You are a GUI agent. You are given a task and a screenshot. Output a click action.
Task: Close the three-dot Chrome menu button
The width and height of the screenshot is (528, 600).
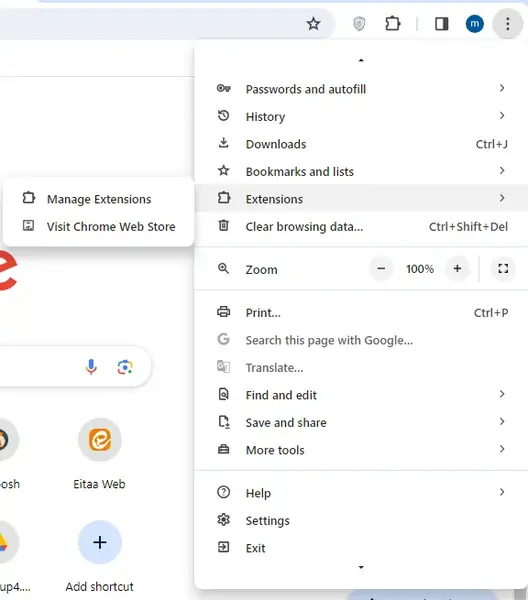(x=507, y=24)
